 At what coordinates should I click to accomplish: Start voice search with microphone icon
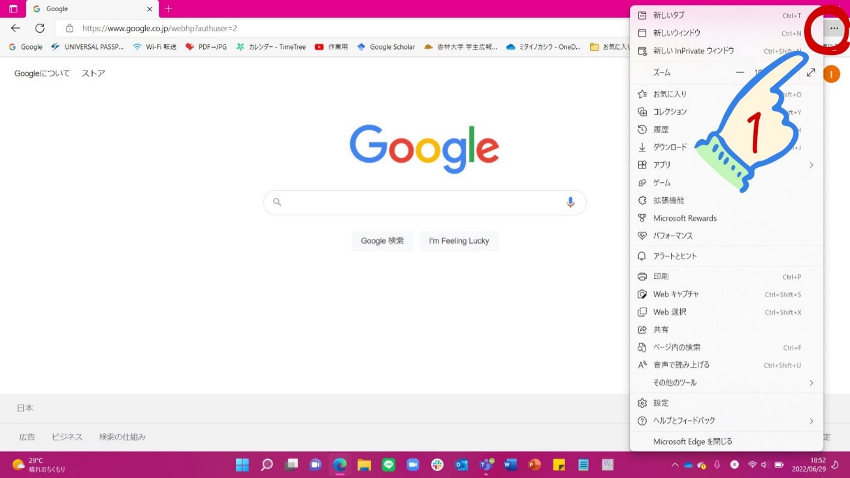coord(570,202)
